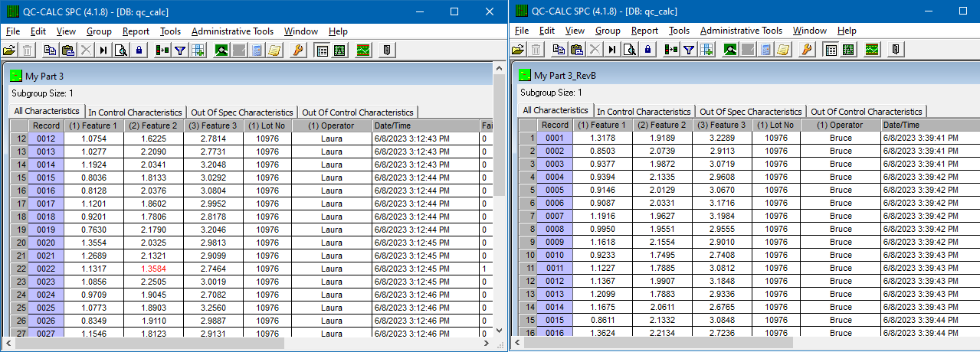Click grid-with-plus icon in left window toolbar
980x352 pixels.
coord(198,50)
